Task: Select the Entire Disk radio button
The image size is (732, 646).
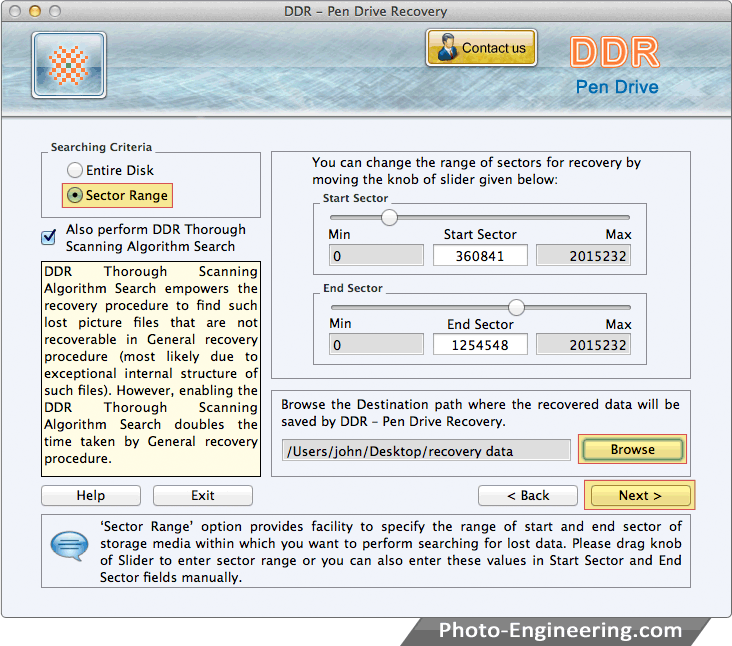Action: [x=75, y=170]
